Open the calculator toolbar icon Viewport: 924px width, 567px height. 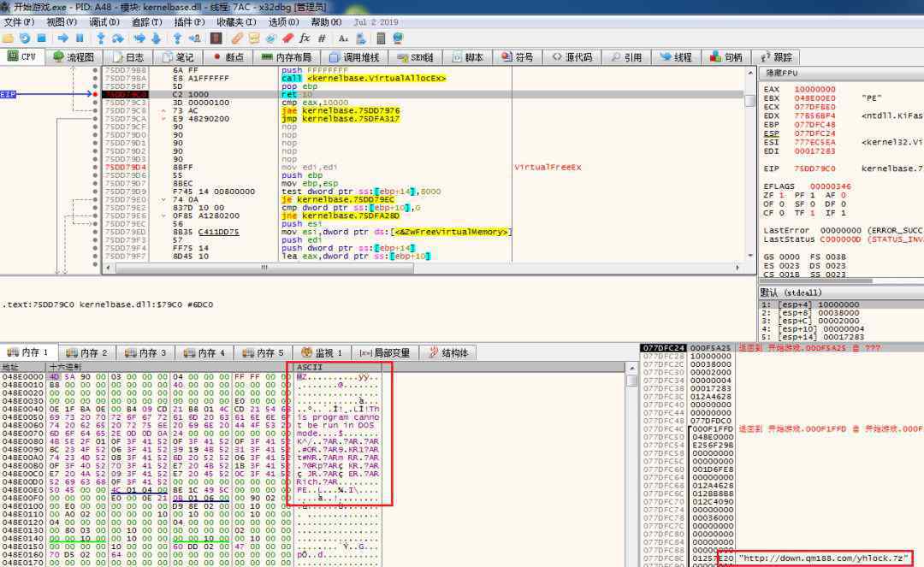[x=381, y=38]
